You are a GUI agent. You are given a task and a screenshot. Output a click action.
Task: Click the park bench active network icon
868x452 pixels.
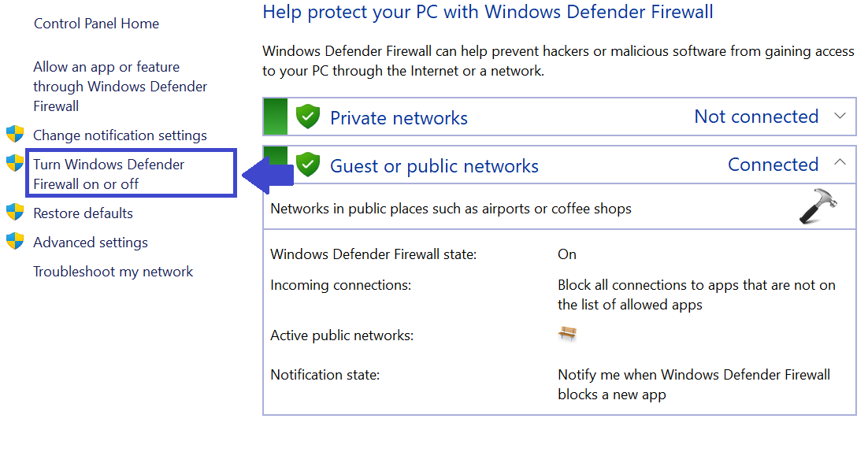(x=567, y=334)
